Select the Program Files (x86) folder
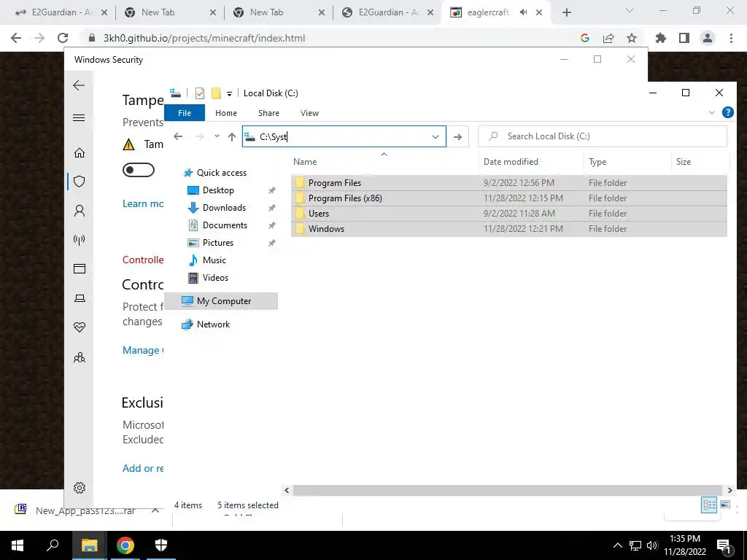This screenshot has height=560, width=747. coord(508,198)
